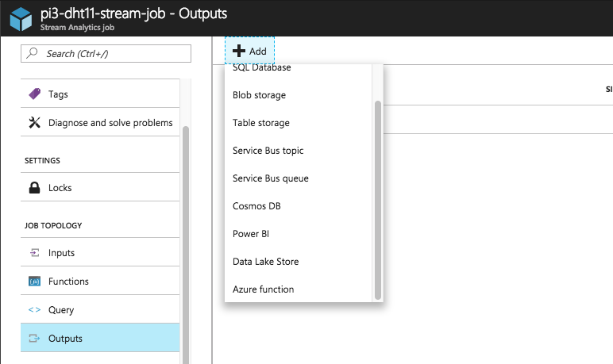613x364 pixels.
Task: Choose Data Lake Store option
Action: pyautogui.click(x=299, y=261)
